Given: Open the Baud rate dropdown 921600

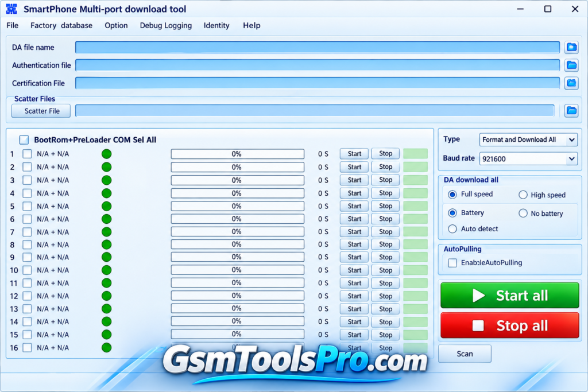Looking at the screenshot, I should 528,159.
